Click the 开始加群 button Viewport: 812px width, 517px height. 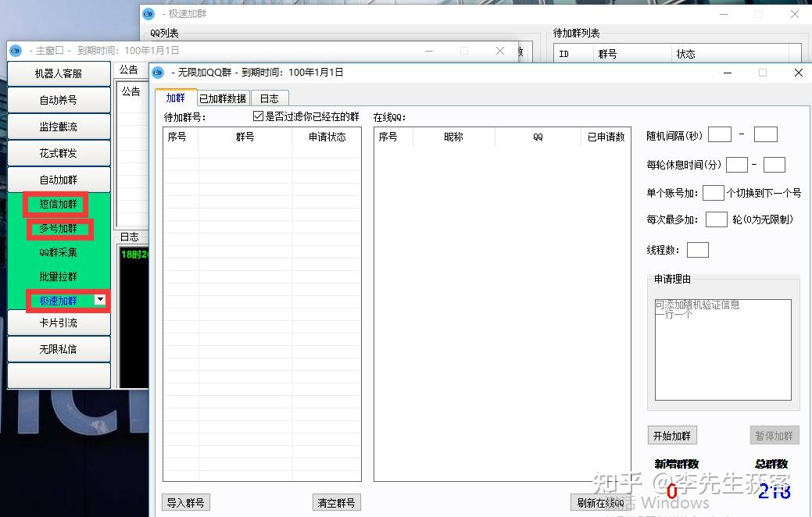pos(671,436)
